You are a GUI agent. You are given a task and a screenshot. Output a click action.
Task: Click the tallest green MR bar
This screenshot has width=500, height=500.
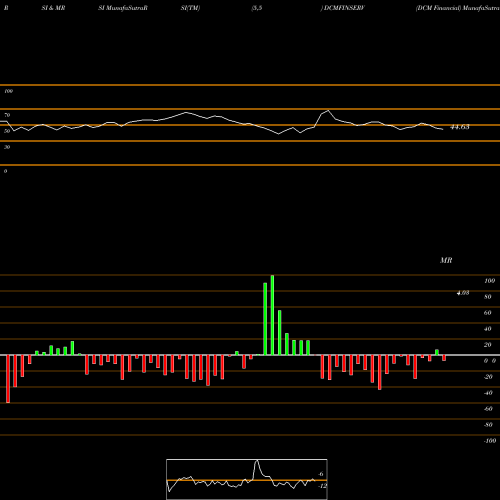click(x=272, y=315)
